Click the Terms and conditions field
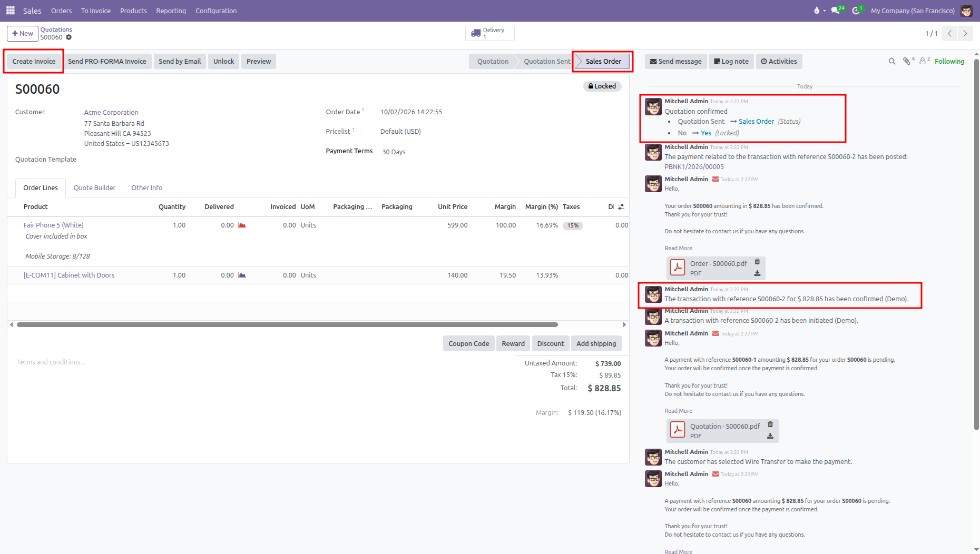Screen dimensions: 980x554 pyautogui.click(x=51, y=362)
